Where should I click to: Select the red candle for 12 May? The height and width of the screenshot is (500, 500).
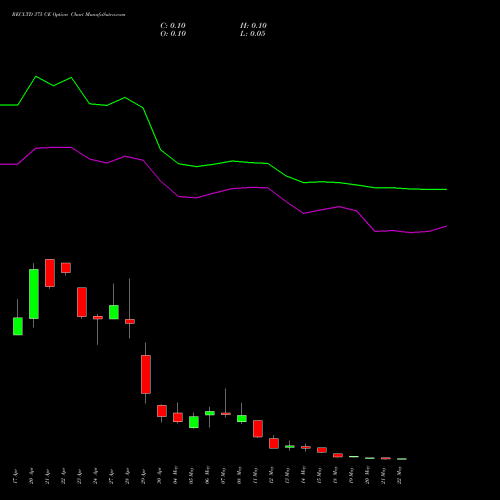[x=274, y=443]
